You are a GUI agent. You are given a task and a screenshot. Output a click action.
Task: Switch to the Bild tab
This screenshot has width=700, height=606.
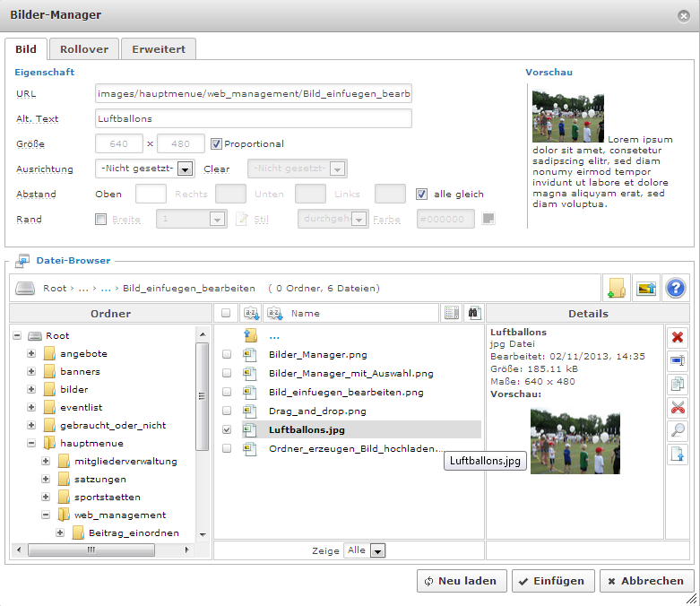[26, 49]
